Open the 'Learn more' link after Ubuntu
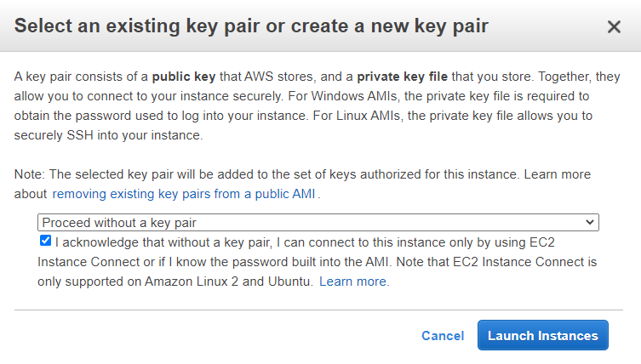The width and height of the screenshot is (641, 364). (353, 282)
